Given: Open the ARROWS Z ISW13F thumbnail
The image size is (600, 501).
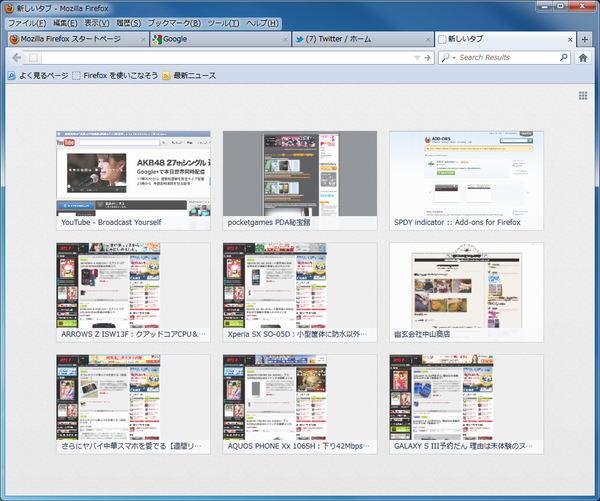Looking at the screenshot, I should click(133, 292).
